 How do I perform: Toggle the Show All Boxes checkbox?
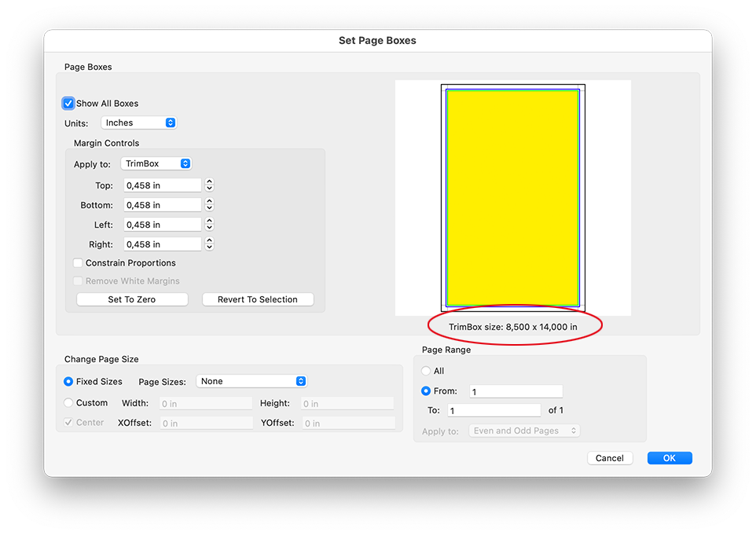(68, 103)
